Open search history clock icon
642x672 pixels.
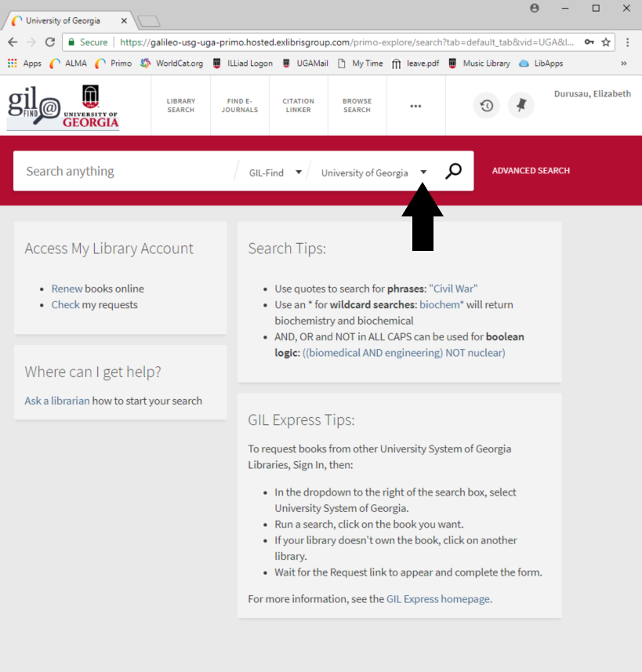486,106
